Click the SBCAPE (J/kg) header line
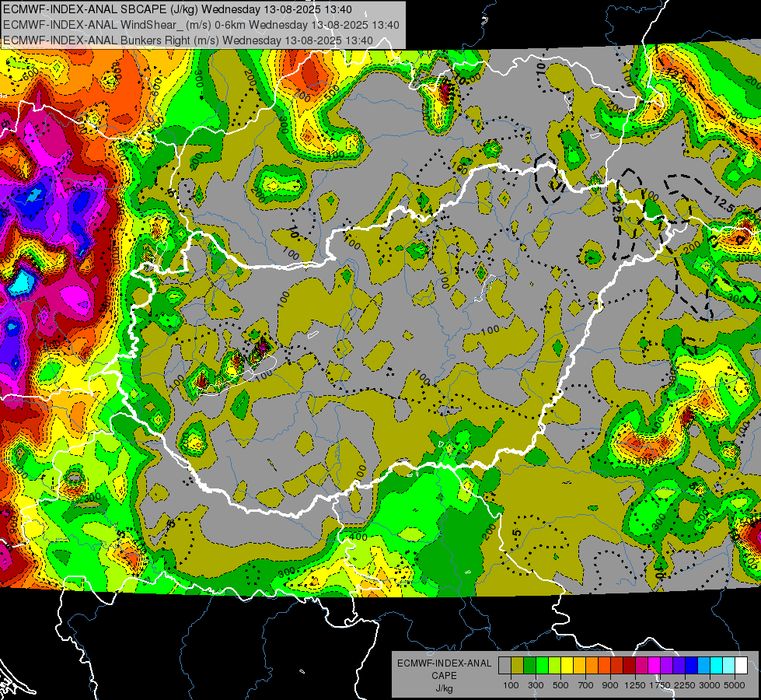Viewport: 761px width, 700px height. (177, 9)
